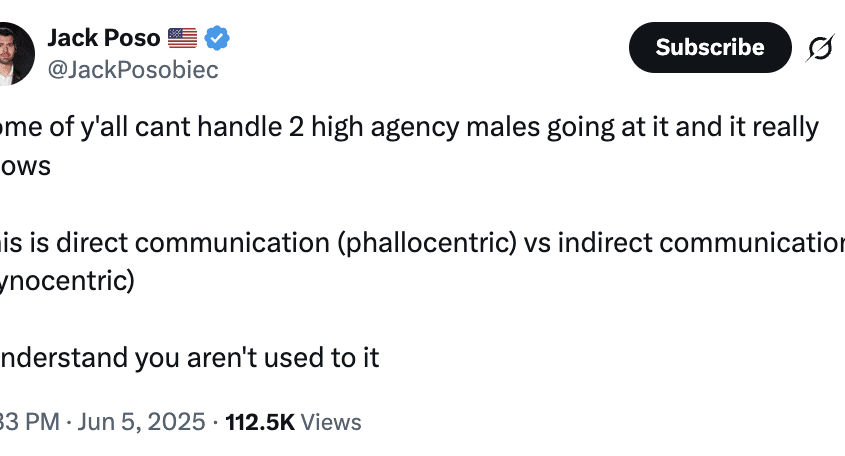The image size is (845, 456).
Task: Open Jack Poso's profile avatar photo
Action: (x=16, y=53)
